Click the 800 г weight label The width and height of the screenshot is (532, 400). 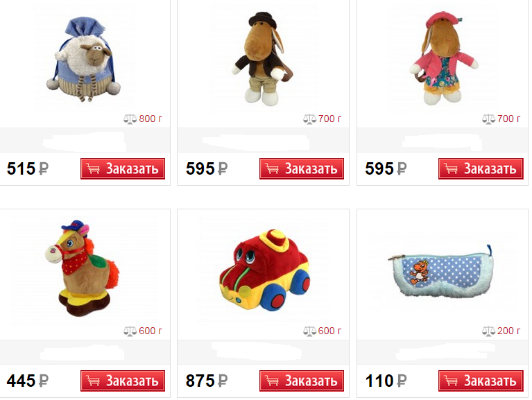pyautogui.click(x=151, y=119)
